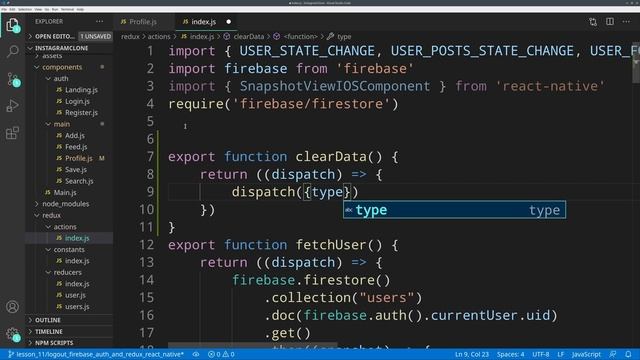Open the Source Control view
Image resolution: width=640 pixels, height=360 pixels.
(13, 79)
